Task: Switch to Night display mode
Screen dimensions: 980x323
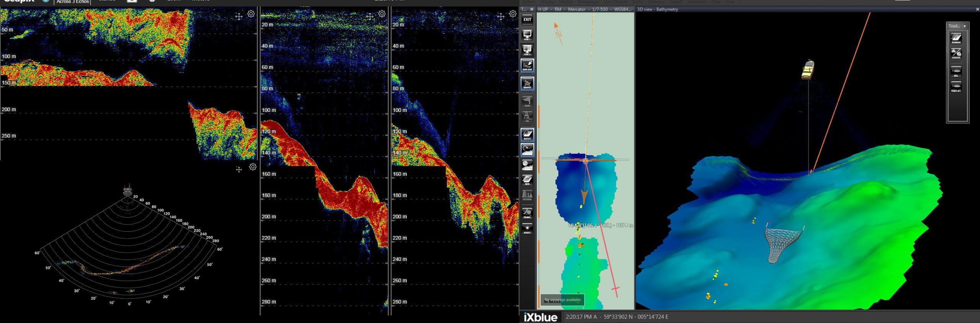Action: pyautogui.click(x=527, y=228)
